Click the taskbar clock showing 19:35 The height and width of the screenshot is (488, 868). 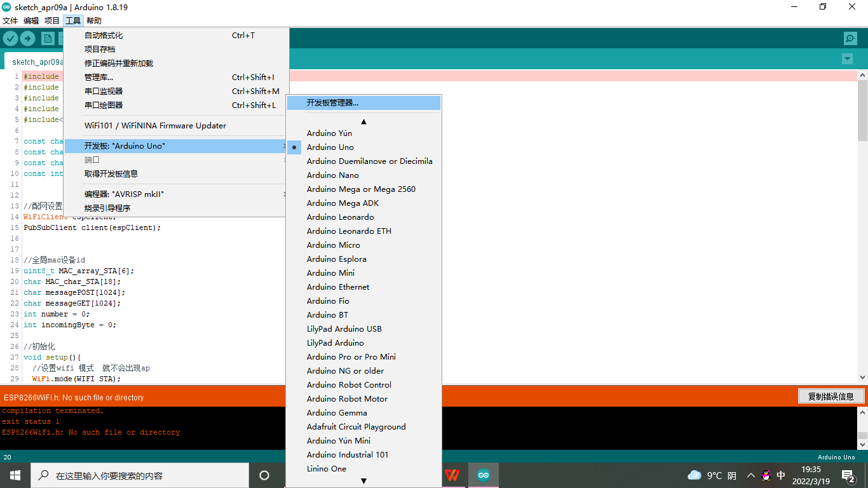[x=811, y=475]
